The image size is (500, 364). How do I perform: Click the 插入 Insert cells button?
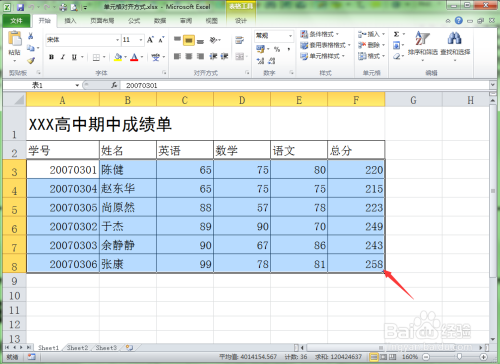tap(371, 34)
